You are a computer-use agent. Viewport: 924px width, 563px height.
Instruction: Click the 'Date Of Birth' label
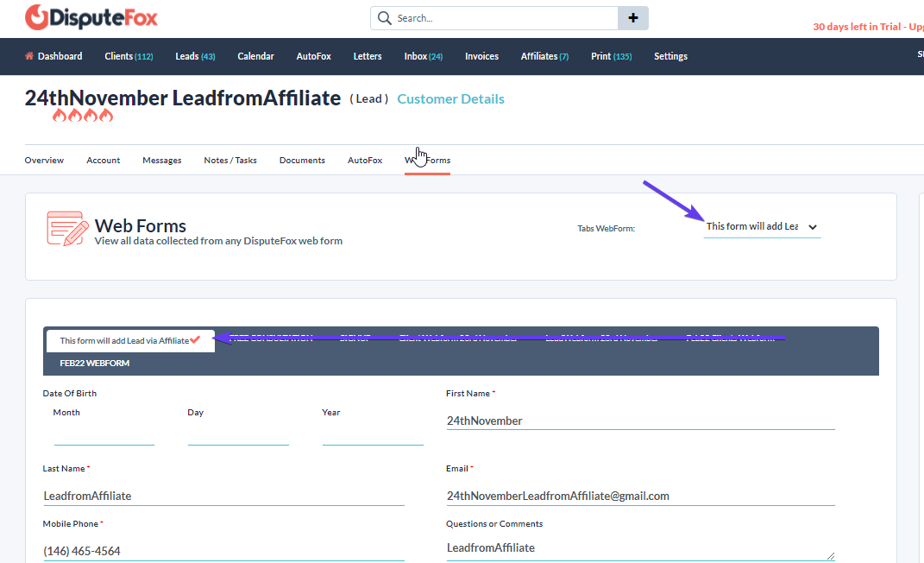click(70, 393)
